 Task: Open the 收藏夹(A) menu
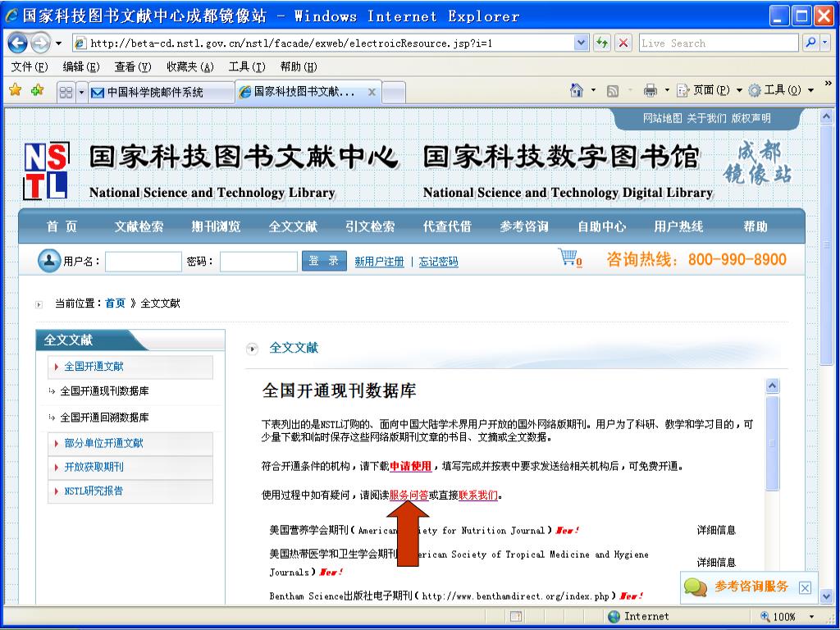pos(190,66)
